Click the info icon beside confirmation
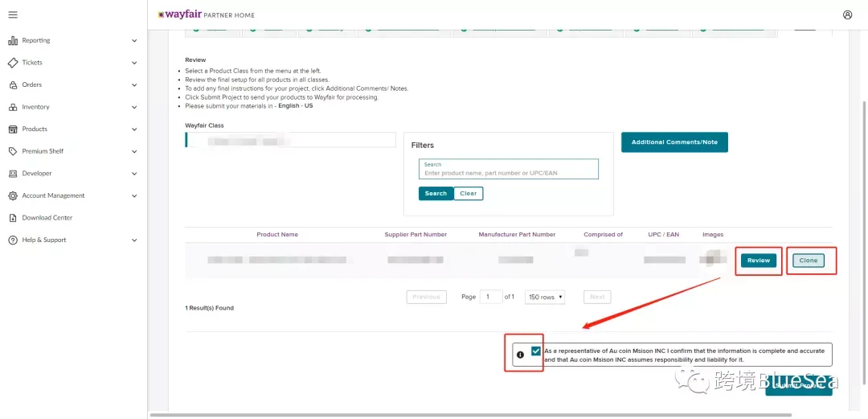Screen dimensions: 868x419 tap(520, 355)
